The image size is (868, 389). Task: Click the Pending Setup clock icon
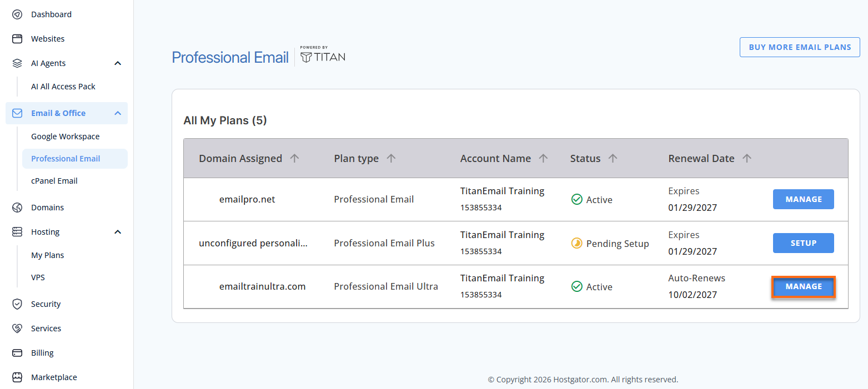click(576, 243)
